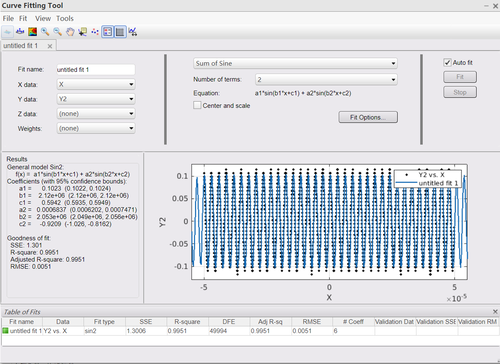This screenshot has height=364, width=500.
Task: Click the 'Adjusted R-square: 0.9951' line
Action: click(47, 259)
